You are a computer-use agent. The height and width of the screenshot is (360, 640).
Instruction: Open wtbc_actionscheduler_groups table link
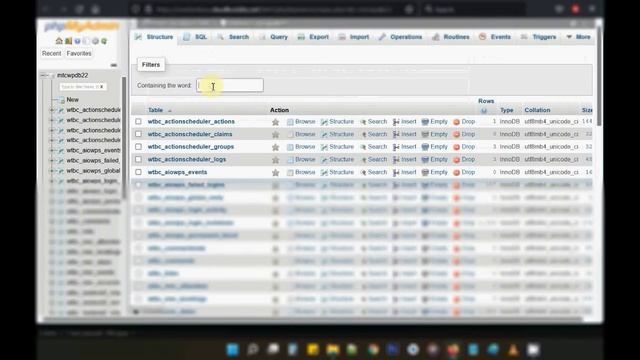tap(191, 147)
